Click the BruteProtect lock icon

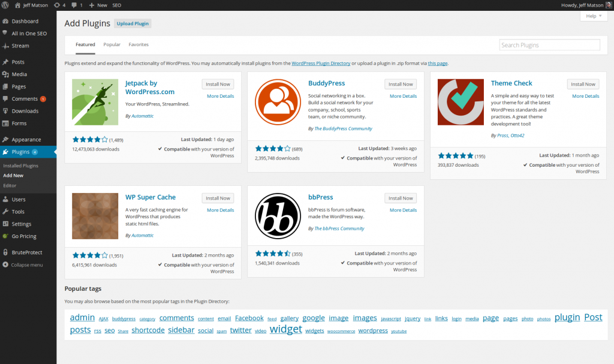coord(5,252)
